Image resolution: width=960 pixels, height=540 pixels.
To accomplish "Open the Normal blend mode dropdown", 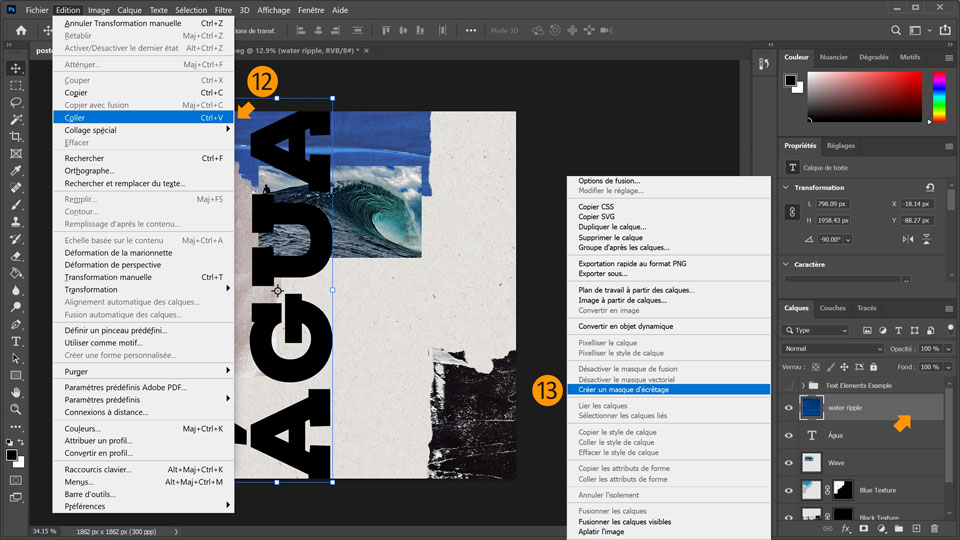I will (x=834, y=348).
